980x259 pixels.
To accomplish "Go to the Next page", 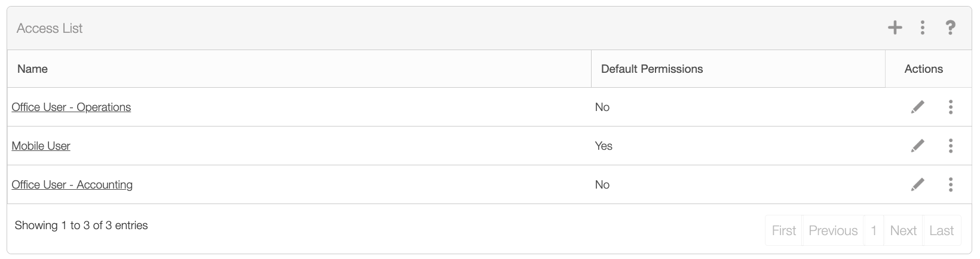I will tap(903, 230).
